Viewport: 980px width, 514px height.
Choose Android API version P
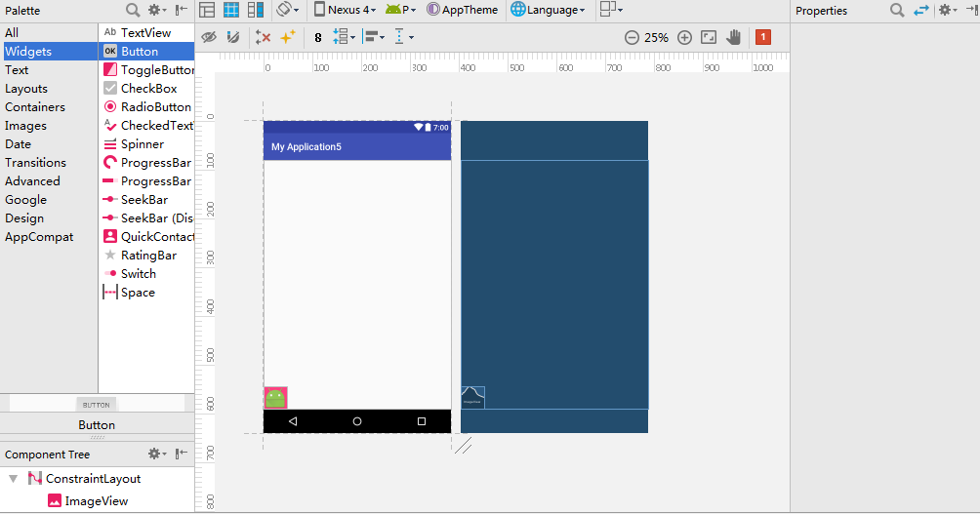pyautogui.click(x=400, y=10)
